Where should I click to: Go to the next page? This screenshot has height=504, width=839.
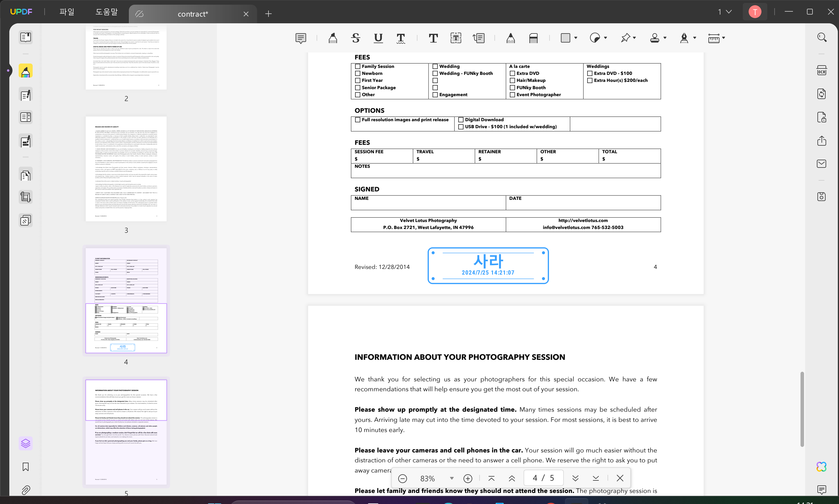point(575,479)
